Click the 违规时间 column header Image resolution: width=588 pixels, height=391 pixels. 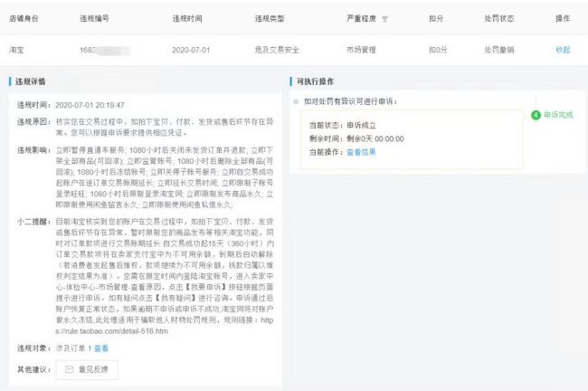click(x=187, y=18)
